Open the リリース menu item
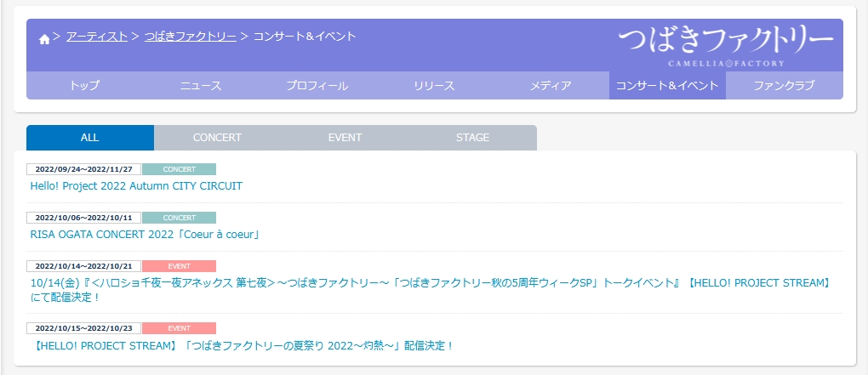The image size is (868, 375). point(434,86)
